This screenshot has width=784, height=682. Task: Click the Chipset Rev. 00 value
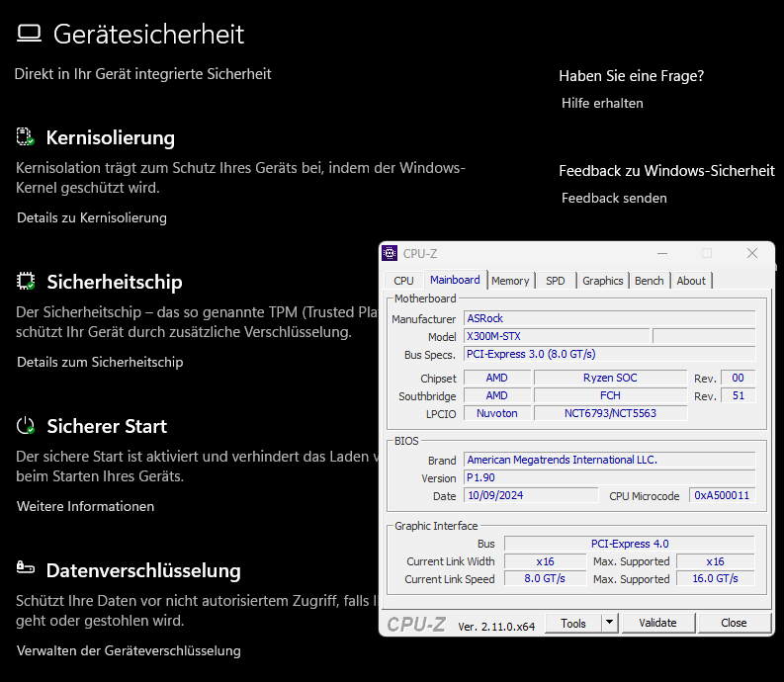tap(738, 378)
